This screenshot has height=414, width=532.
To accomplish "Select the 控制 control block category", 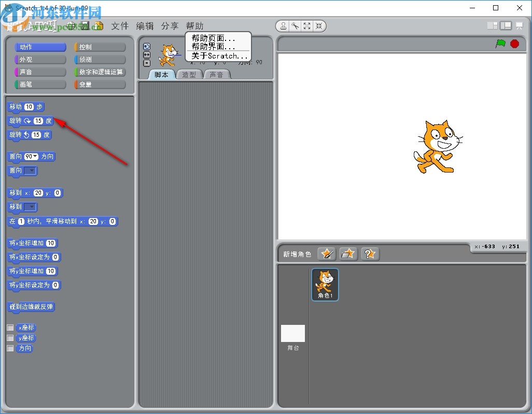I will tap(99, 47).
